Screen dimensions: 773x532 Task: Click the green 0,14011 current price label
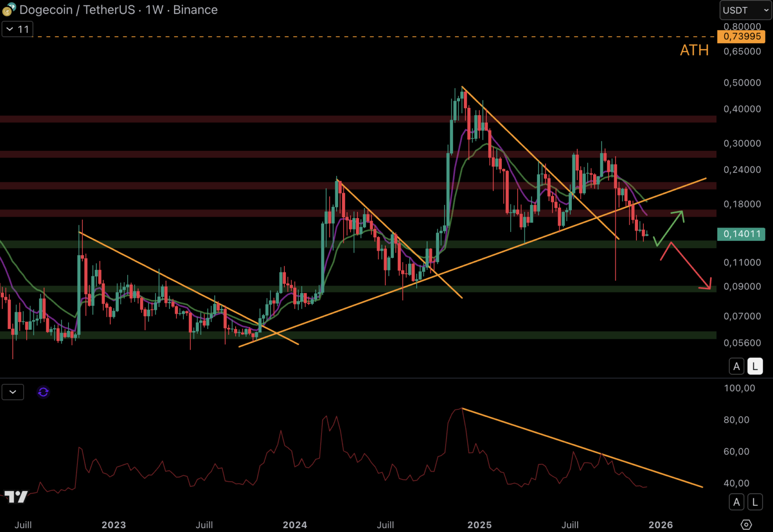741,234
